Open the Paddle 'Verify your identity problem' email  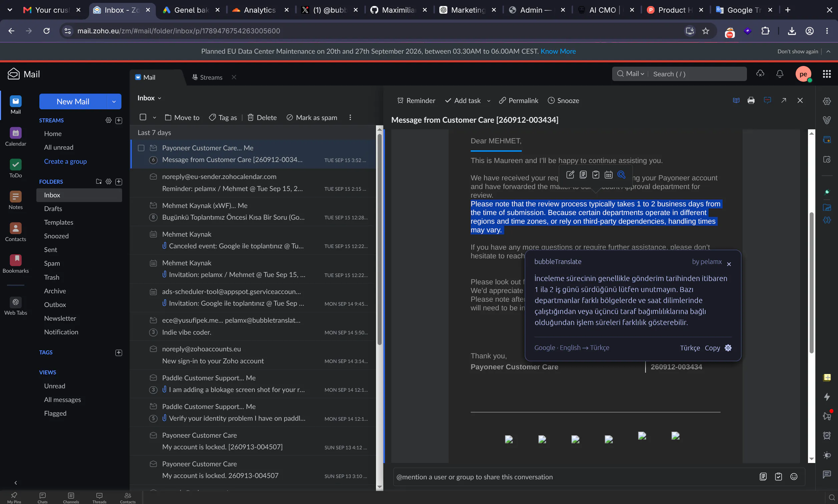tap(253, 413)
